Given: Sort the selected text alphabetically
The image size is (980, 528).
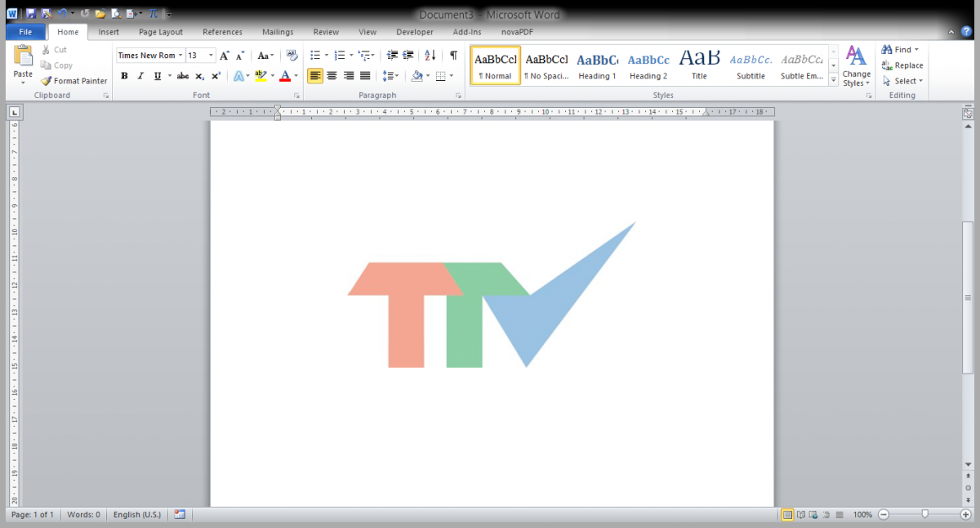Looking at the screenshot, I should (x=430, y=56).
